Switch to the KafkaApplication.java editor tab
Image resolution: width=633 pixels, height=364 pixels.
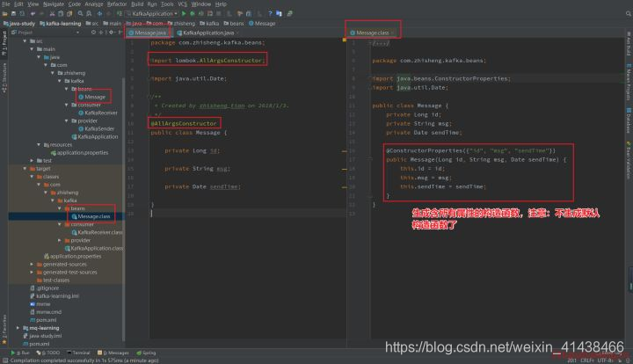(207, 33)
